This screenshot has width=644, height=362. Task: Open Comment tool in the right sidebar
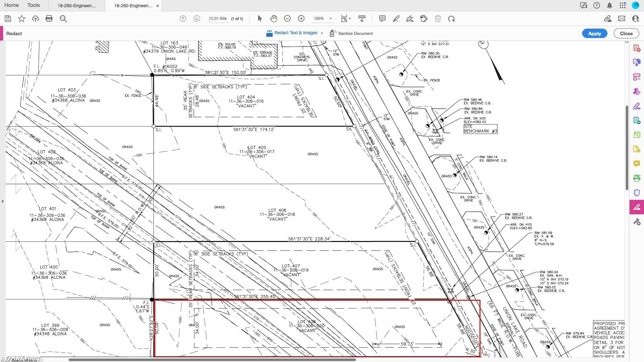tap(637, 164)
